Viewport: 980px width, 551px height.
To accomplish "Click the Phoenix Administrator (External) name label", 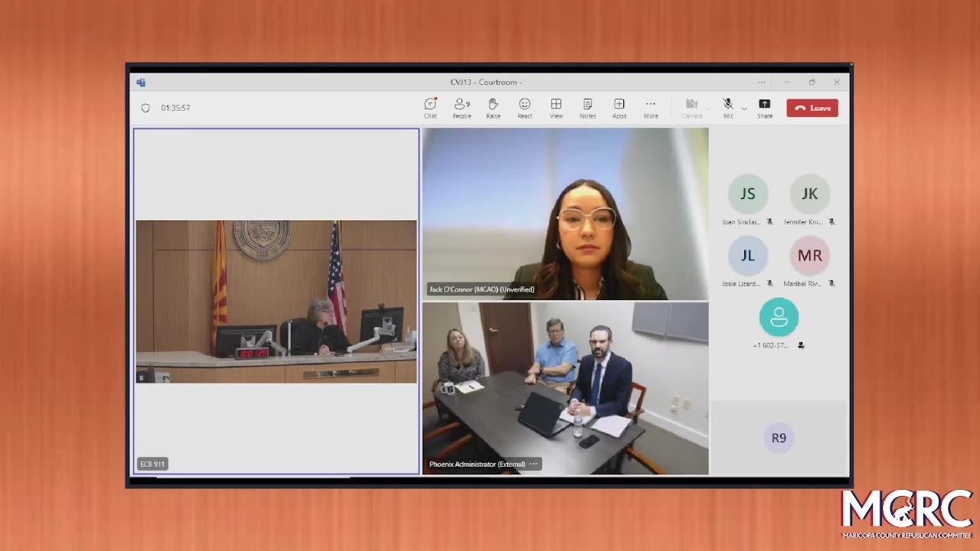I will [477, 464].
